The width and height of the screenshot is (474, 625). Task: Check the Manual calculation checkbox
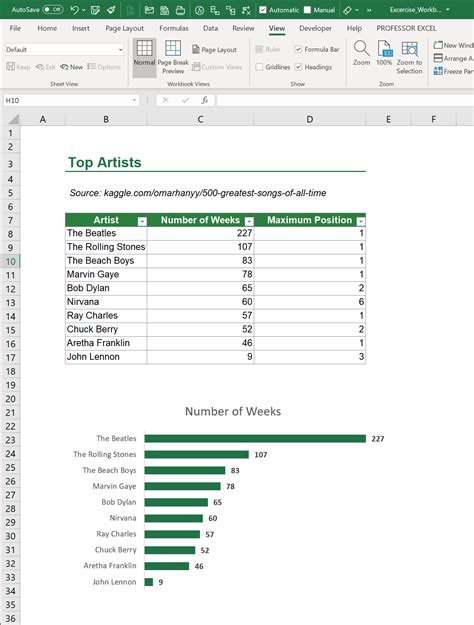pyautogui.click(x=307, y=10)
